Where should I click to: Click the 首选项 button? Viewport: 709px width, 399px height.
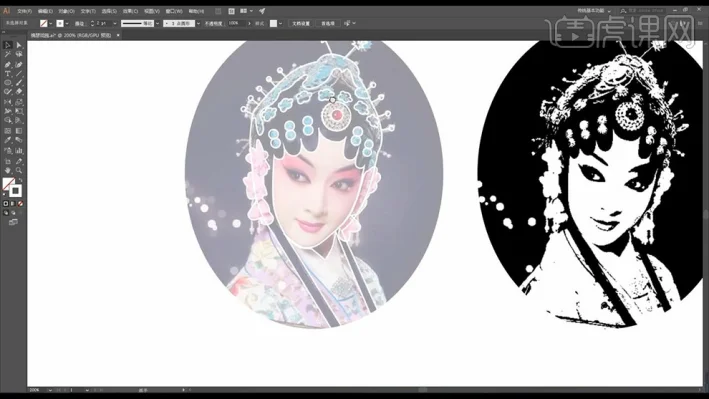[328, 24]
